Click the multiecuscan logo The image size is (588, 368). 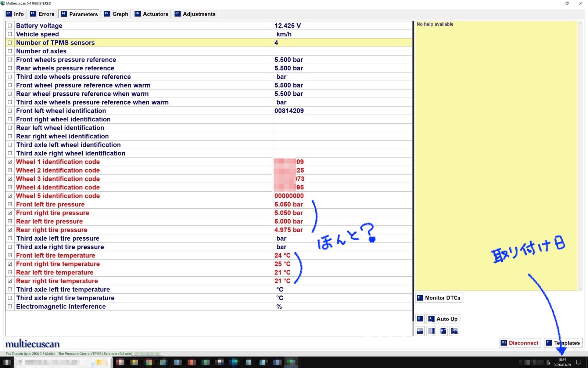(32, 344)
